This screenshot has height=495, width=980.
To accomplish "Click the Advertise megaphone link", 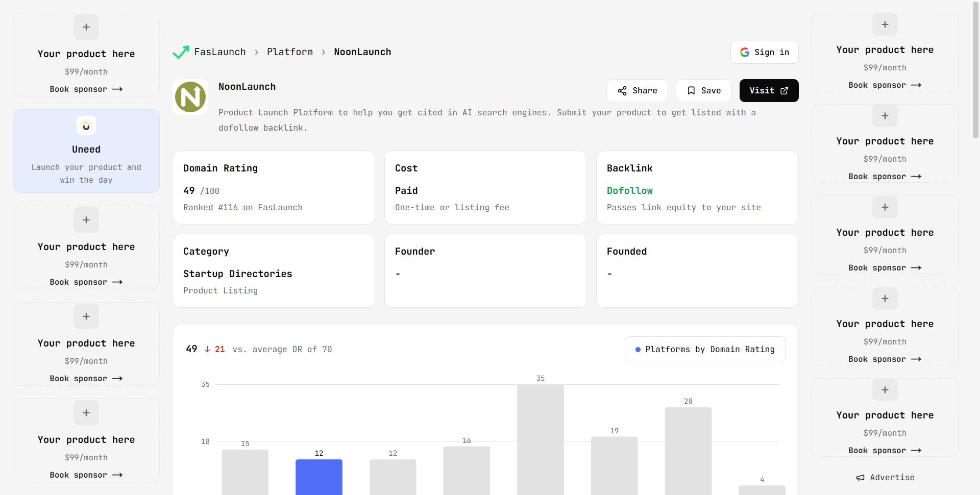I will click(885, 478).
